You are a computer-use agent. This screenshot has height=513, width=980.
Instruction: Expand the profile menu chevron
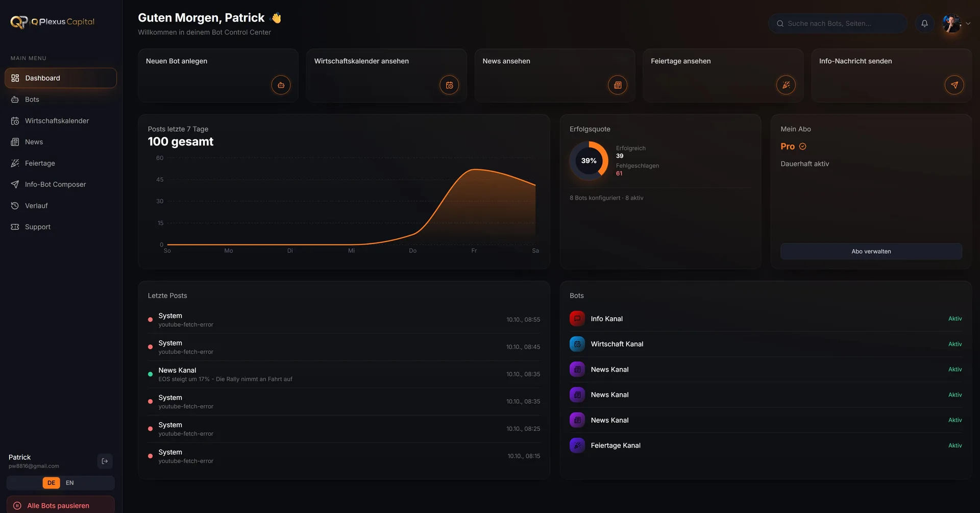pyautogui.click(x=968, y=23)
